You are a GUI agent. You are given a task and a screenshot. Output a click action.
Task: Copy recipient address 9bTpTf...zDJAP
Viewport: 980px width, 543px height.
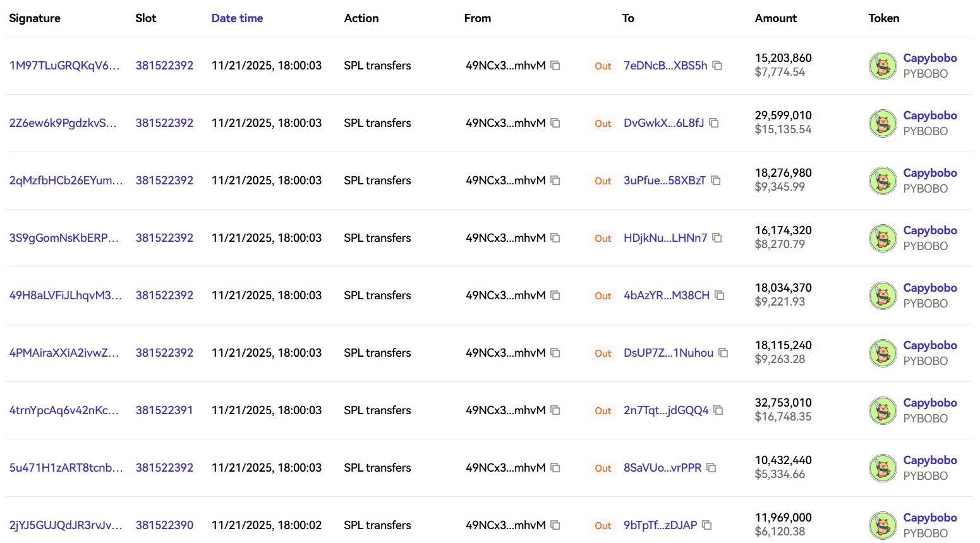click(x=707, y=525)
